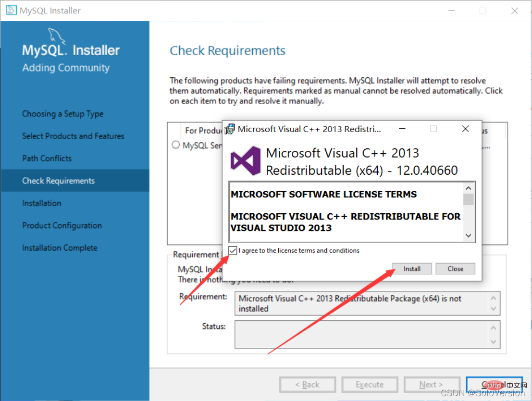
Task: Click Install in Visual C++ dialog
Action: 412,269
